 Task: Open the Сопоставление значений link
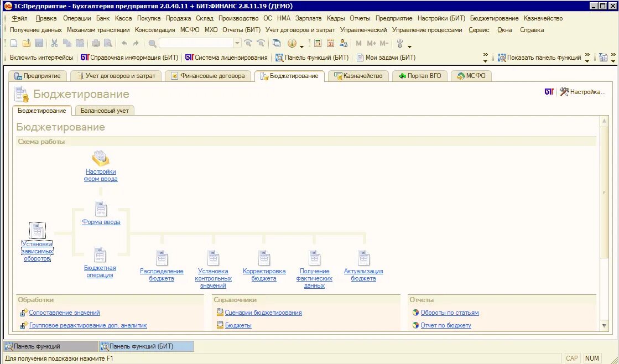(64, 313)
